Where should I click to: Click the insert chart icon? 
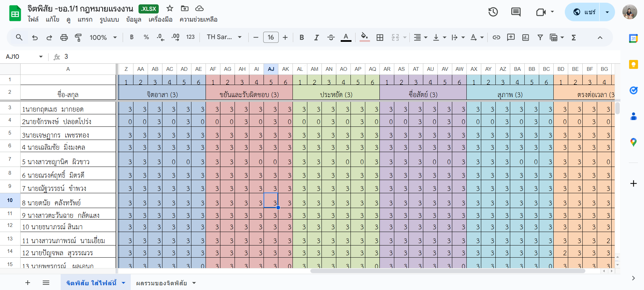tap(525, 37)
